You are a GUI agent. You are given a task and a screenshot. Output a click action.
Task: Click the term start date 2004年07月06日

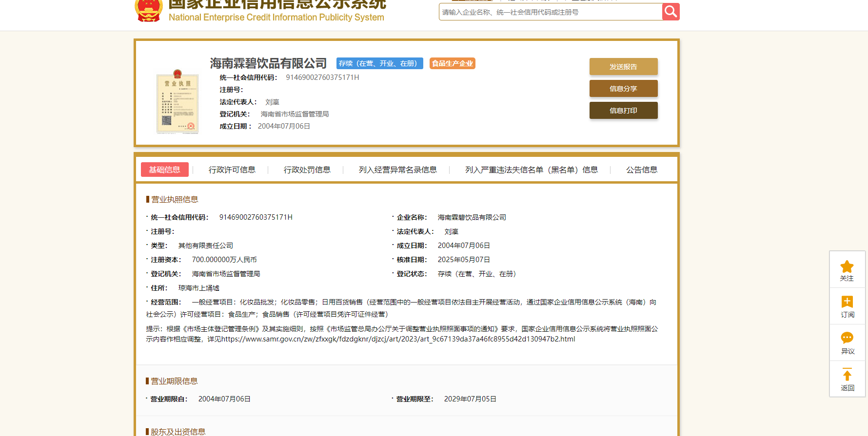tap(224, 399)
